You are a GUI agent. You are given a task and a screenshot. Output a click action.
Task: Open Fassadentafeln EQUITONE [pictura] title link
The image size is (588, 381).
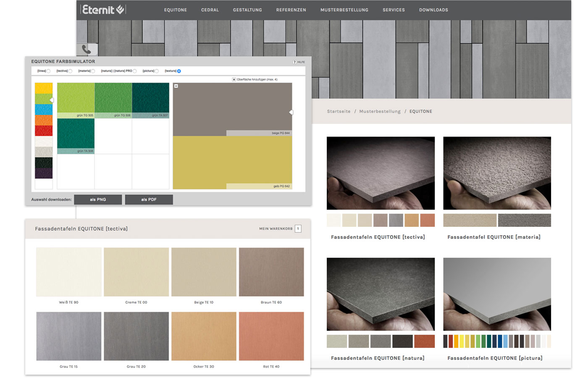click(x=495, y=358)
